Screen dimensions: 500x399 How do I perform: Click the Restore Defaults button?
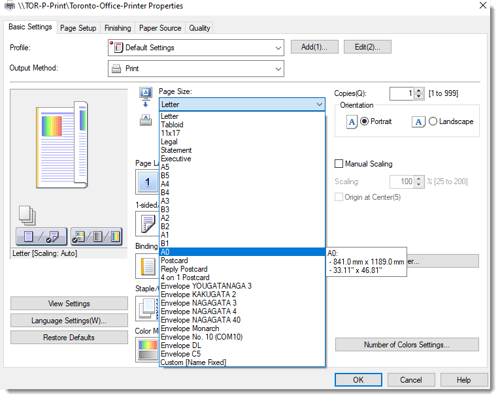[69, 337]
